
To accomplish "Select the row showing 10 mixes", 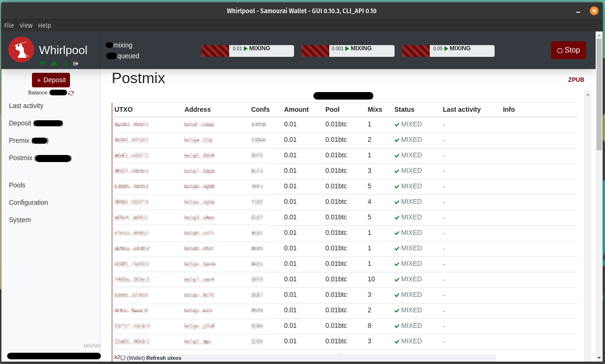I will (x=345, y=279).
